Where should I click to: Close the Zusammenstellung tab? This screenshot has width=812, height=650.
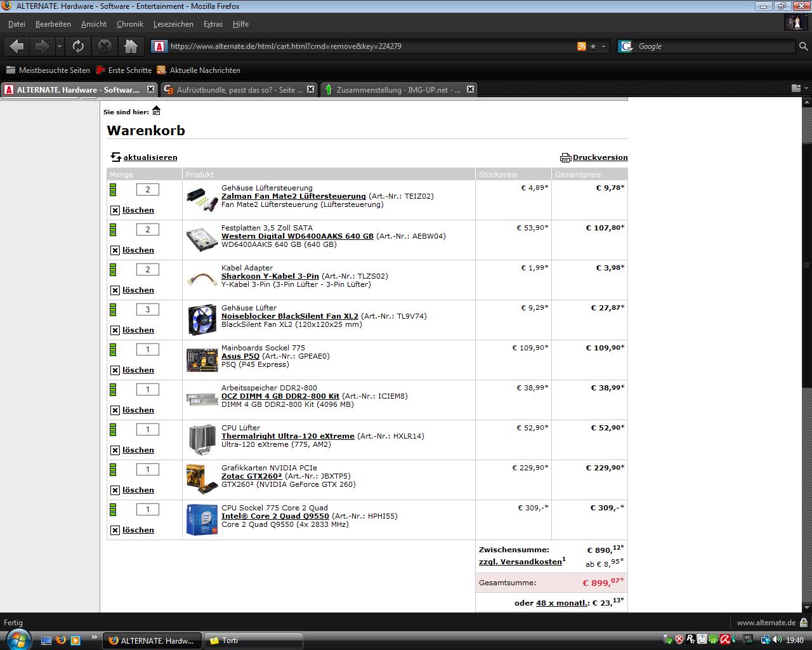(470, 90)
